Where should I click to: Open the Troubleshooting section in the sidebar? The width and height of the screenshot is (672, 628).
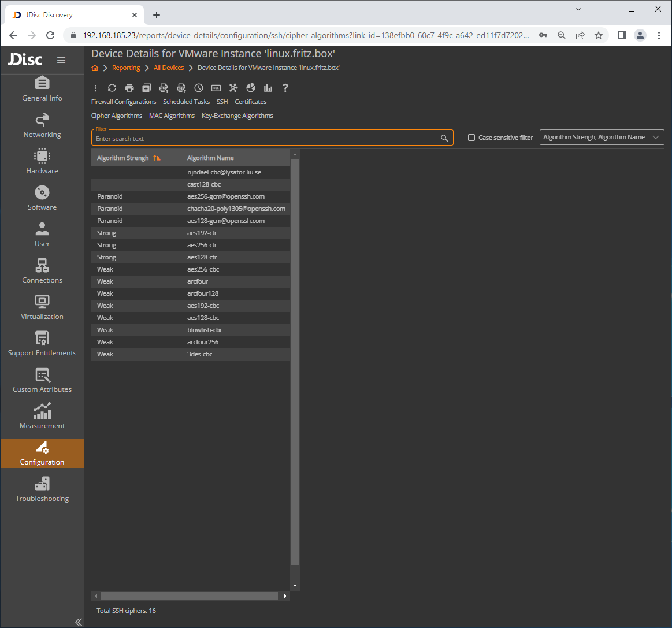(42, 489)
